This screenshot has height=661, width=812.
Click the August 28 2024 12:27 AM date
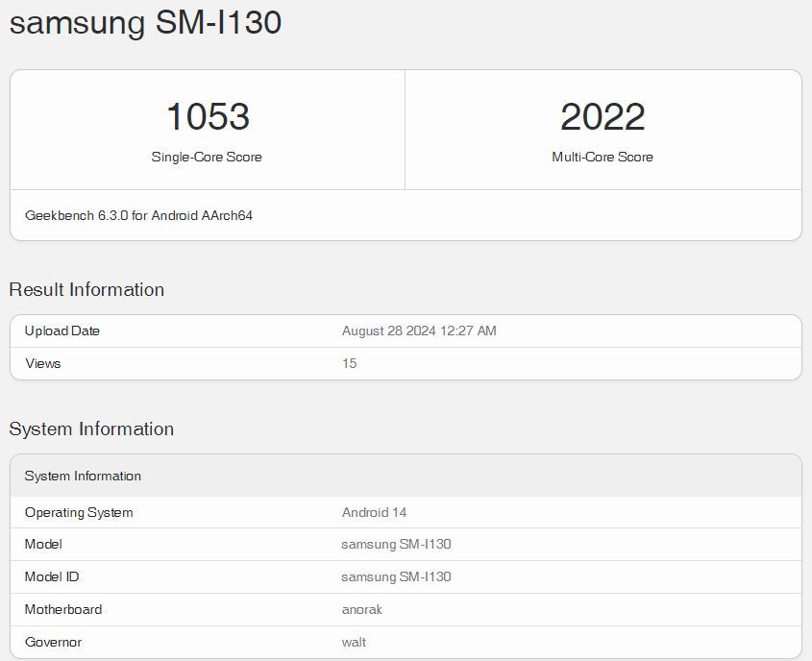coord(419,330)
